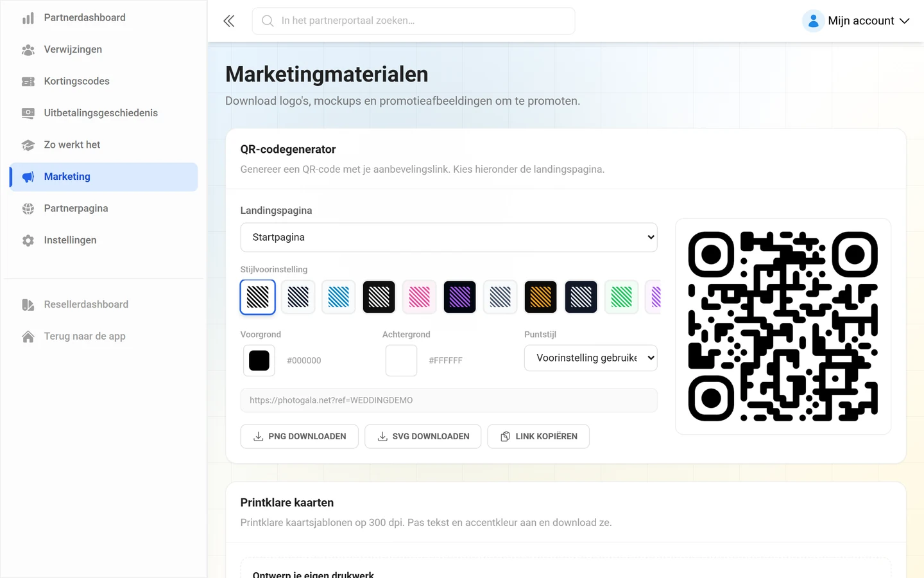Viewport: 924px width, 578px height.
Task: Click the Mijn account avatar icon
Action: click(x=813, y=21)
